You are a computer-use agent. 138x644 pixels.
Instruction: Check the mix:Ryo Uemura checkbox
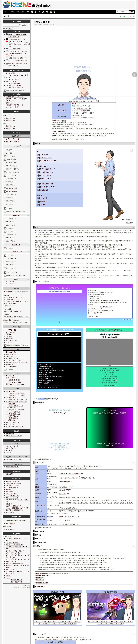88,296
